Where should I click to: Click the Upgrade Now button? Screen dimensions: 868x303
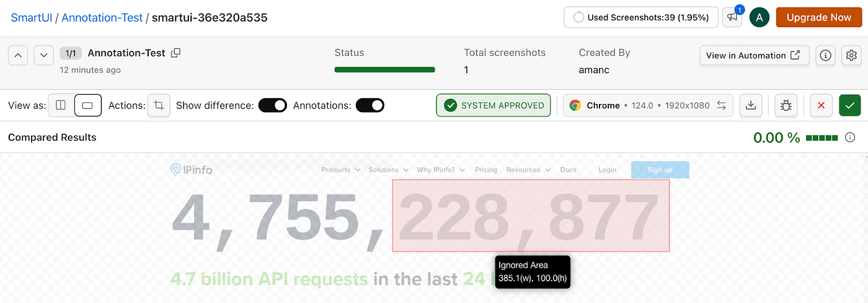819,17
